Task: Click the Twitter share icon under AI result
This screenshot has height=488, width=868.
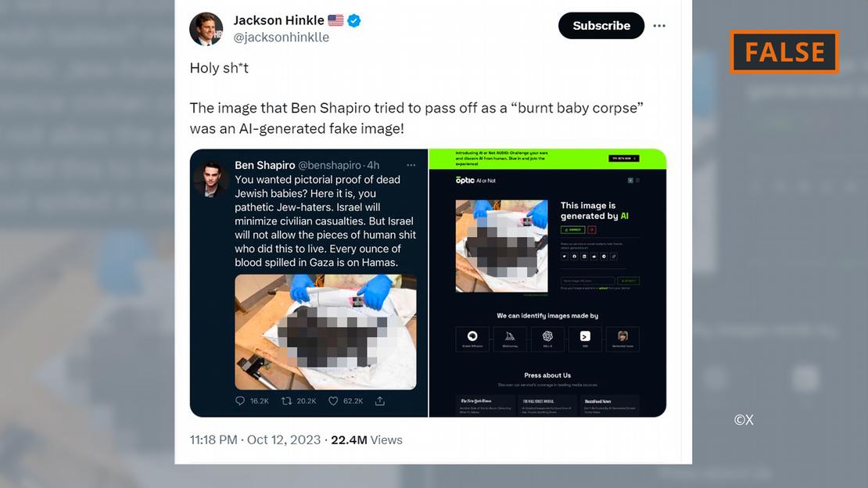Action: (565, 257)
